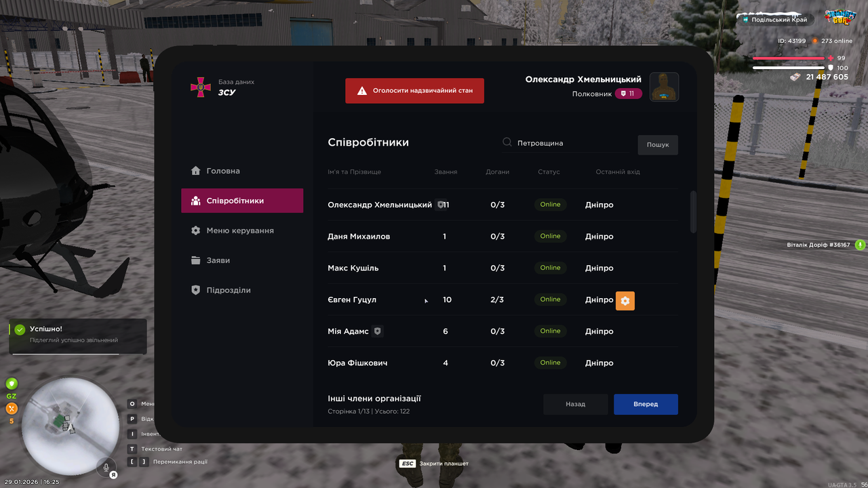Screen dimensions: 868x488
Task: Click the rank badge showing 11
Action: pos(629,94)
